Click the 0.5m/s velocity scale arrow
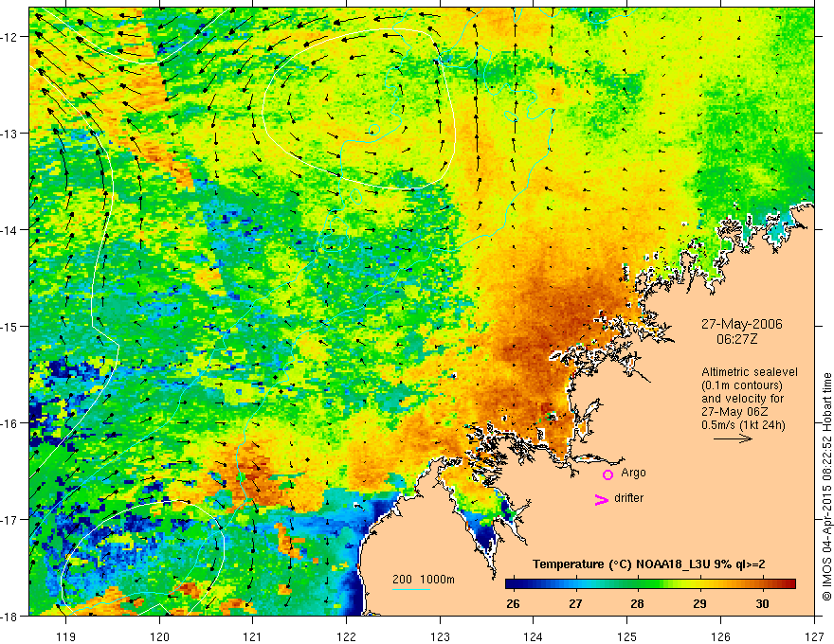Screen dimensions: 834x644 pyautogui.click(x=733, y=438)
